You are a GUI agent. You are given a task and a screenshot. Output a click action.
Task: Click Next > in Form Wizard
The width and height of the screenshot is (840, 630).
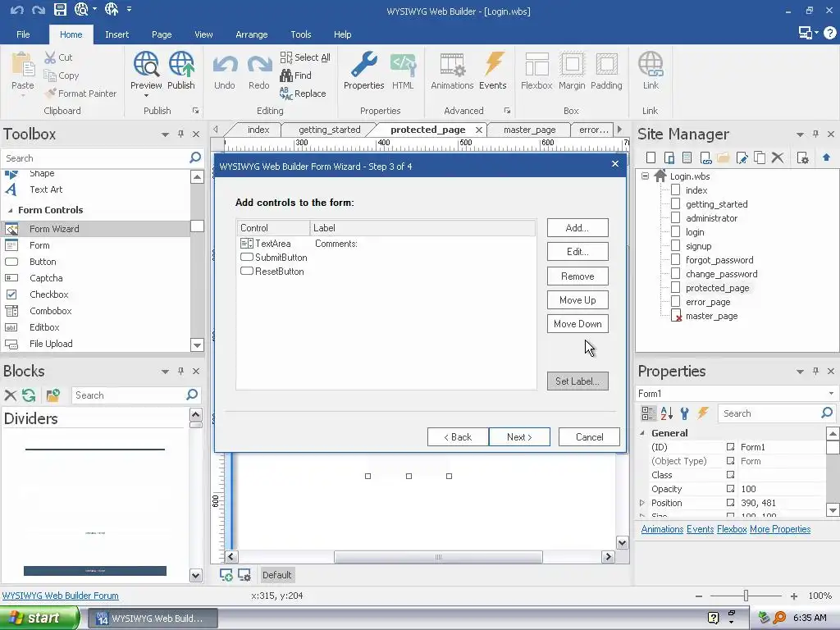coord(519,436)
